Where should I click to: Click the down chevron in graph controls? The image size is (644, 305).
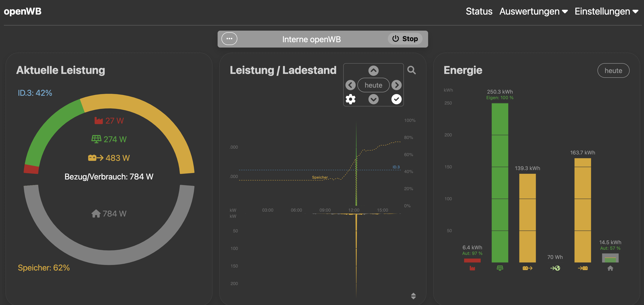[x=373, y=99]
